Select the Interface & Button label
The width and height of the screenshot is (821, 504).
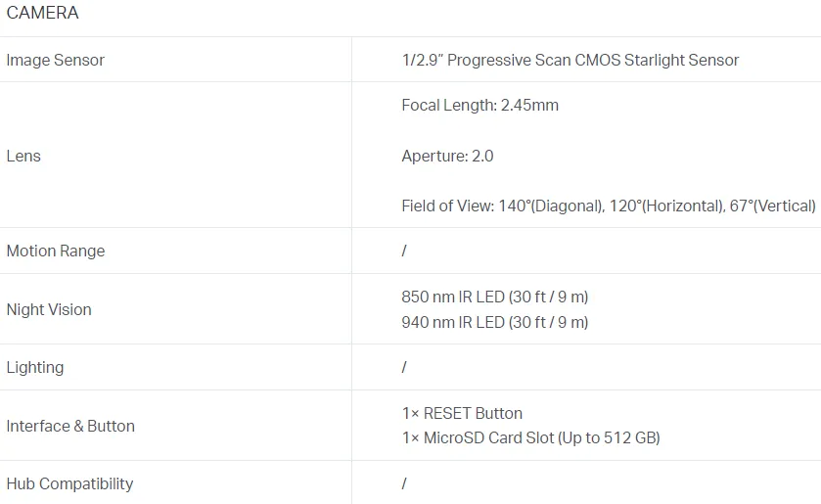click(70, 426)
